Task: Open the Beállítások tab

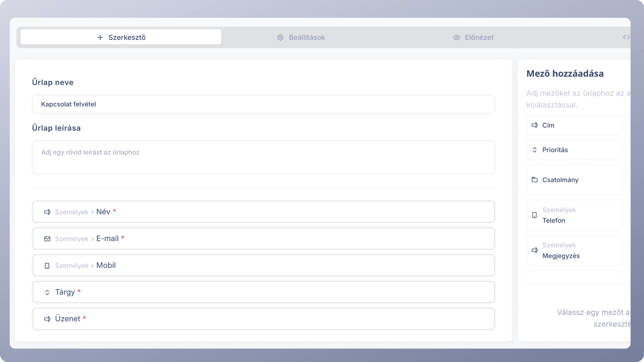Action: [301, 37]
